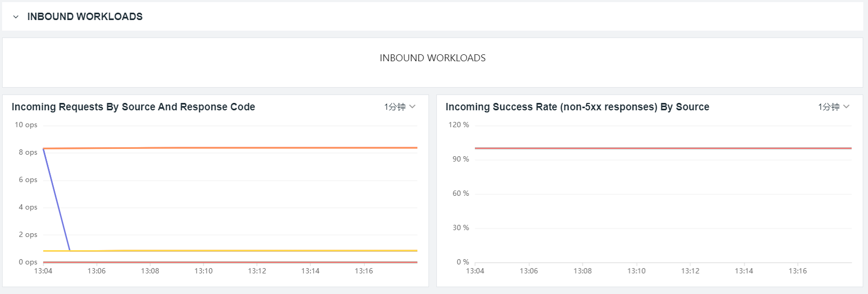Select the red line in the success rate chart
Viewport: 868px width, 294px height.
click(x=659, y=148)
